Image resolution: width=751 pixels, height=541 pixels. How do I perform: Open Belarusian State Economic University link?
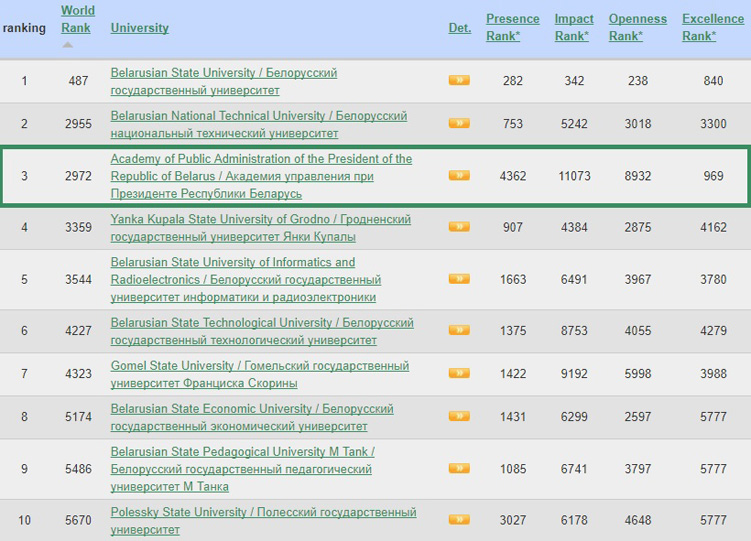(x=252, y=417)
